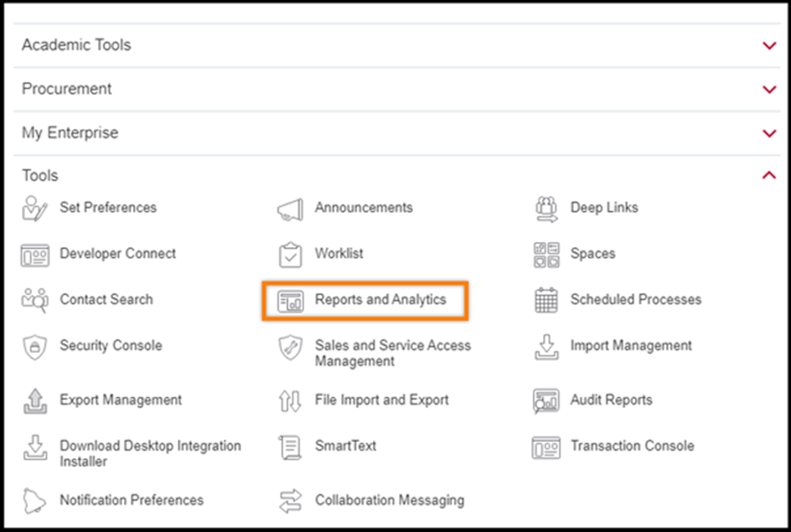The height and width of the screenshot is (532, 791).
Task: Open Sales and Service Access Management
Action: [x=392, y=353]
